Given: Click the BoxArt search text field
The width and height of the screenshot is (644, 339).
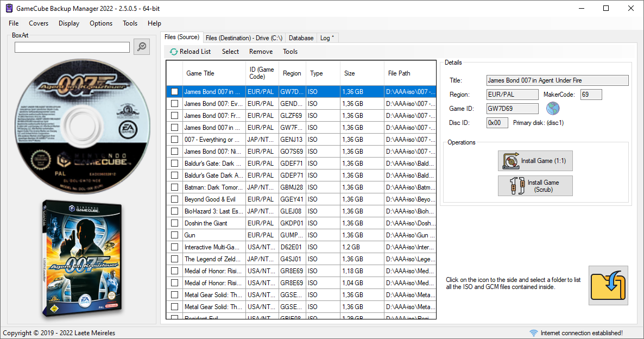Looking at the screenshot, I should click(72, 47).
